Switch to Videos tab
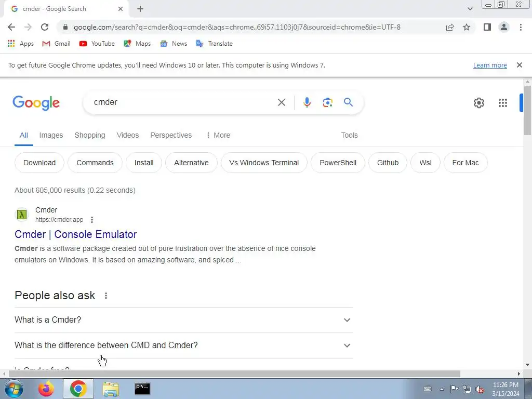 click(128, 135)
